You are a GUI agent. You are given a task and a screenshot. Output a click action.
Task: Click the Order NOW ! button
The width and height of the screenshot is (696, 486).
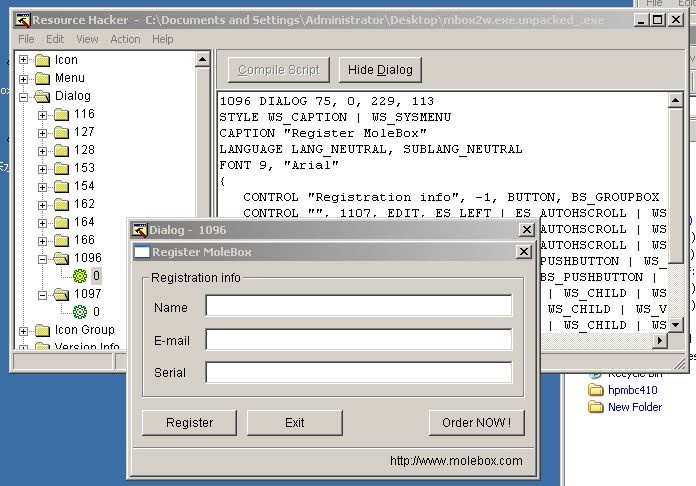(477, 423)
